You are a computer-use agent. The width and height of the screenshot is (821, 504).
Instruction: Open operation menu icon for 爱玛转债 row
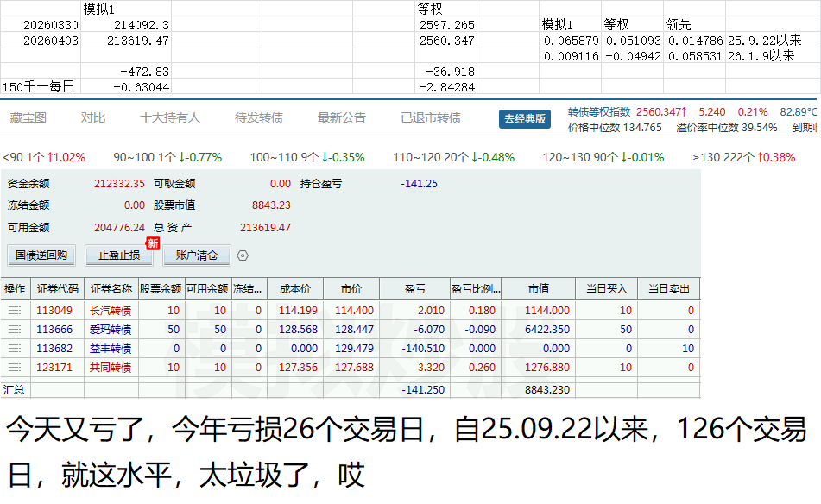click(x=15, y=330)
